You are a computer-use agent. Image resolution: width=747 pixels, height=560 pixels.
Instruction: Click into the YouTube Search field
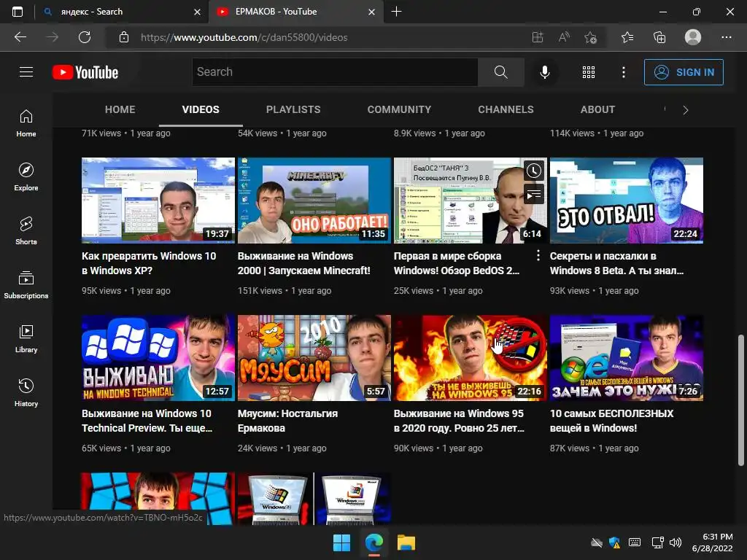pos(335,72)
